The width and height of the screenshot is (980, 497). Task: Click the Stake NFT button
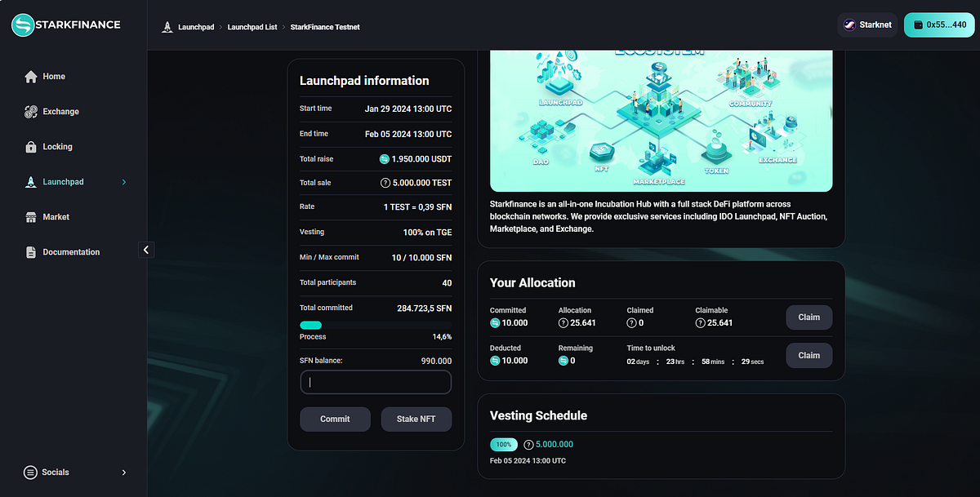416,419
